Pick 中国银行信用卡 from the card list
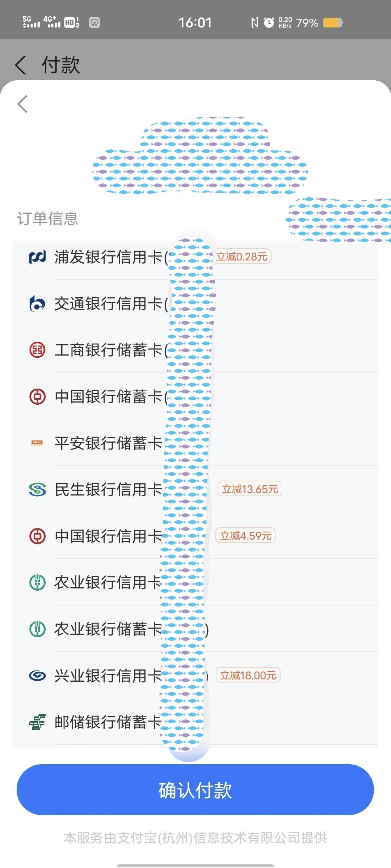Image resolution: width=391 pixels, height=868 pixels. [195, 536]
